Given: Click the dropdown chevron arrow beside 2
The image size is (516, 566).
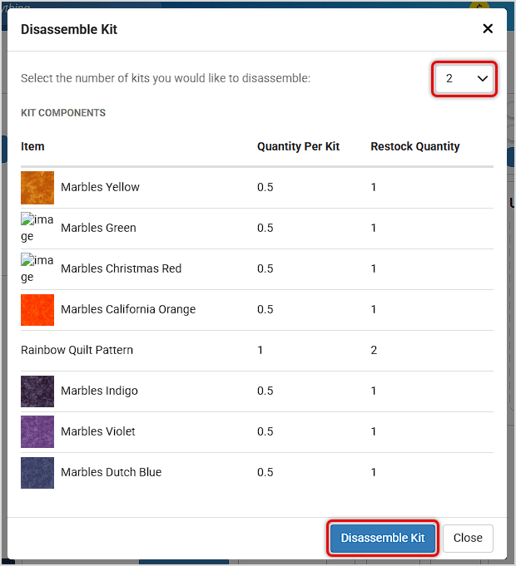Looking at the screenshot, I should coord(482,79).
